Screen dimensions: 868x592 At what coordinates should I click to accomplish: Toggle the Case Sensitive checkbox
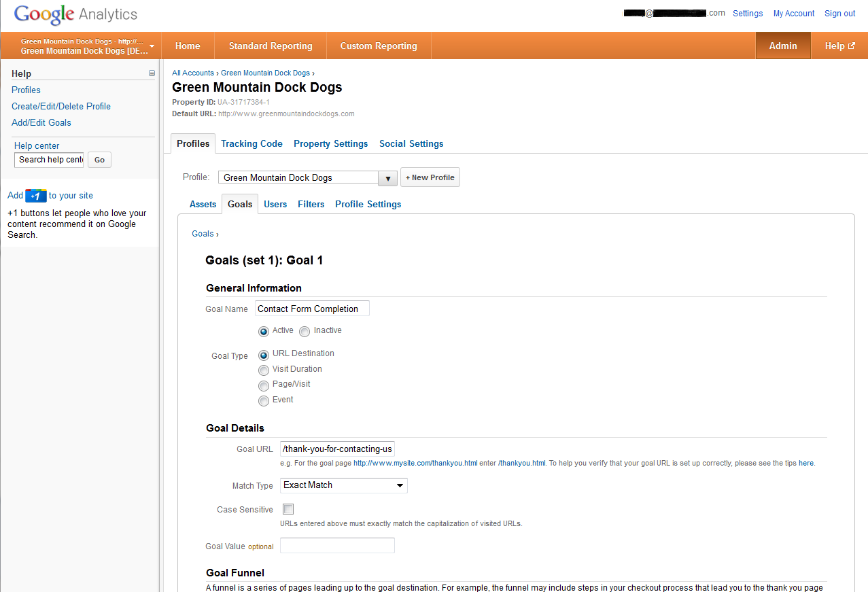(x=288, y=509)
